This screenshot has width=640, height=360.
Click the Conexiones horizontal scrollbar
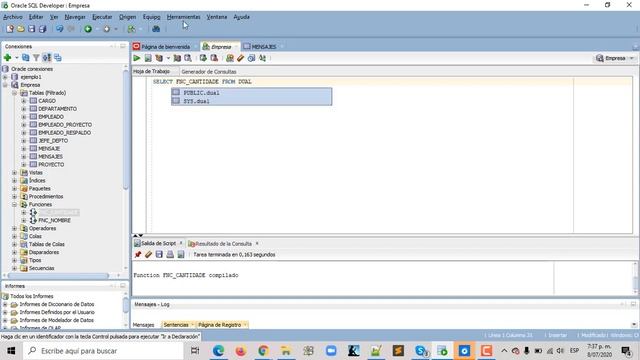click(x=58, y=276)
